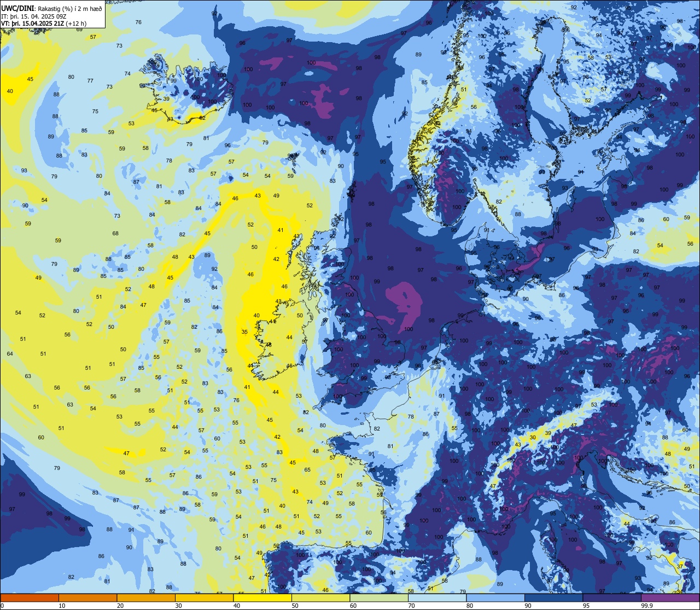700x610 pixels.
Task: Click the legend label '95' on the scale bar
Action: tap(586, 606)
